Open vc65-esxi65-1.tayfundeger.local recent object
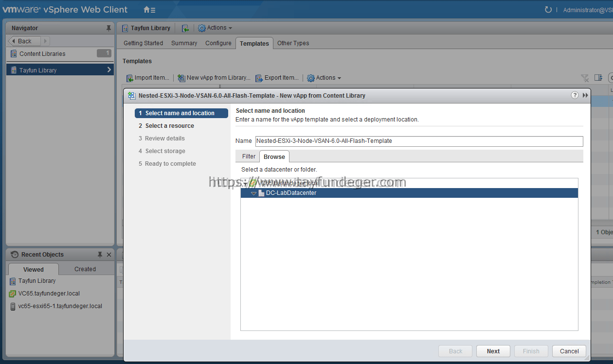 (x=60, y=306)
